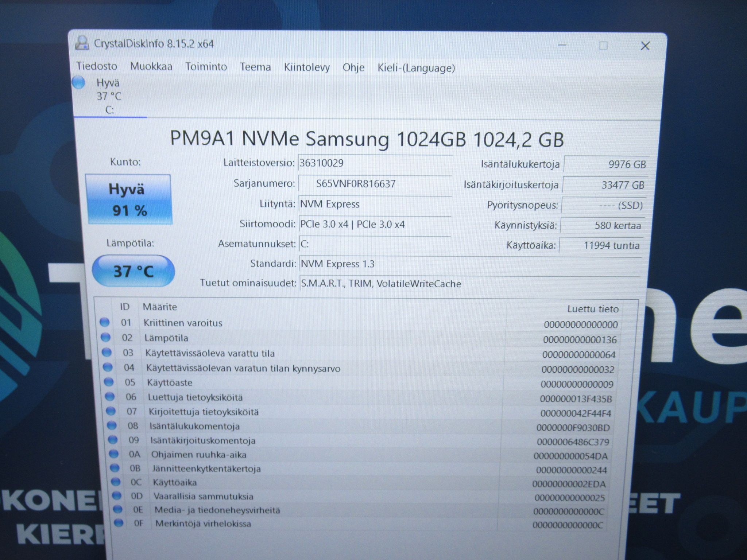Open the Tiedosto menu
This screenshot has height=560, width=747.
point(97,66)
